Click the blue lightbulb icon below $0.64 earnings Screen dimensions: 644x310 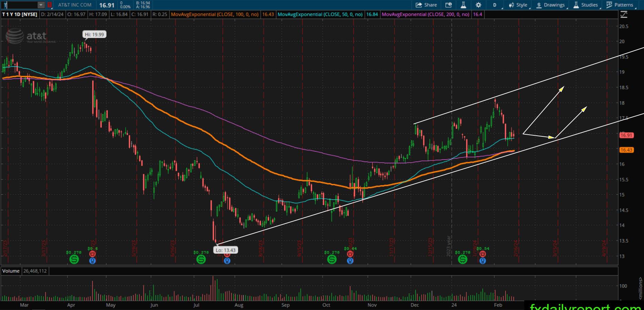click(350, 261)
